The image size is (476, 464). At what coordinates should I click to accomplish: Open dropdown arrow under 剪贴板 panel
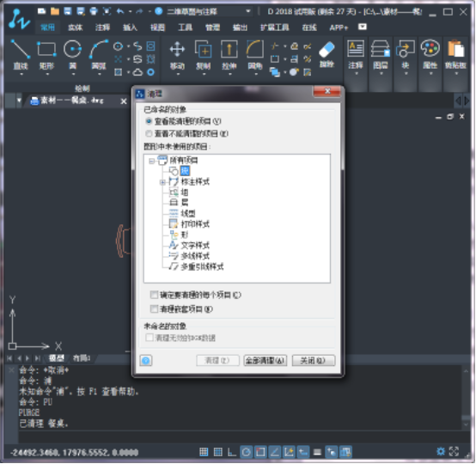pos(456,74)
